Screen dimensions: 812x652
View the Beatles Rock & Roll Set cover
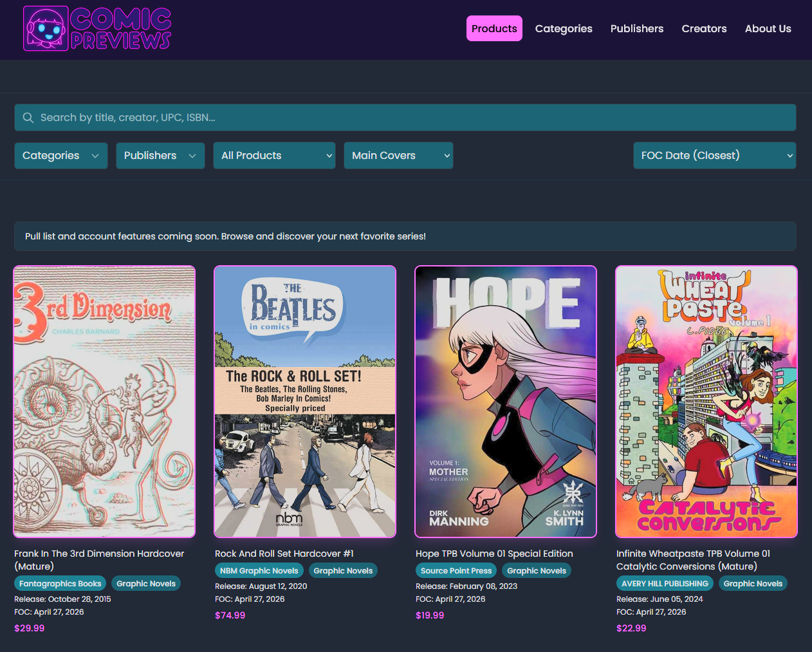(x=305, y=402)
